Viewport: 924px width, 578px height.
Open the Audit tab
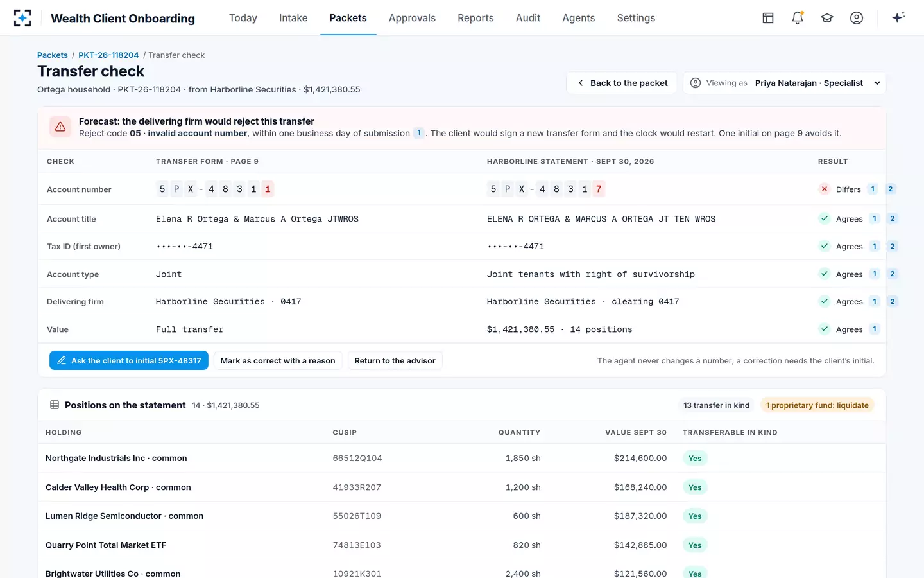528,18
